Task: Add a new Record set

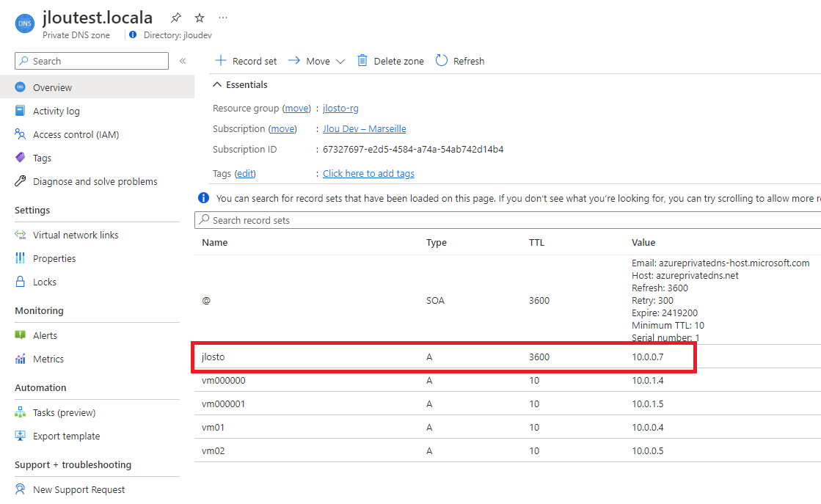Action: (x=246, y=61)
